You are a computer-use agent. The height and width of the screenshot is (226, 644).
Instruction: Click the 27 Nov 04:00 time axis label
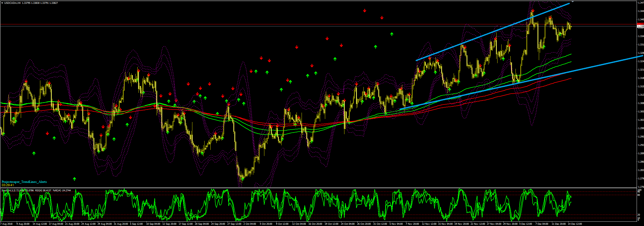coord(494,224)
